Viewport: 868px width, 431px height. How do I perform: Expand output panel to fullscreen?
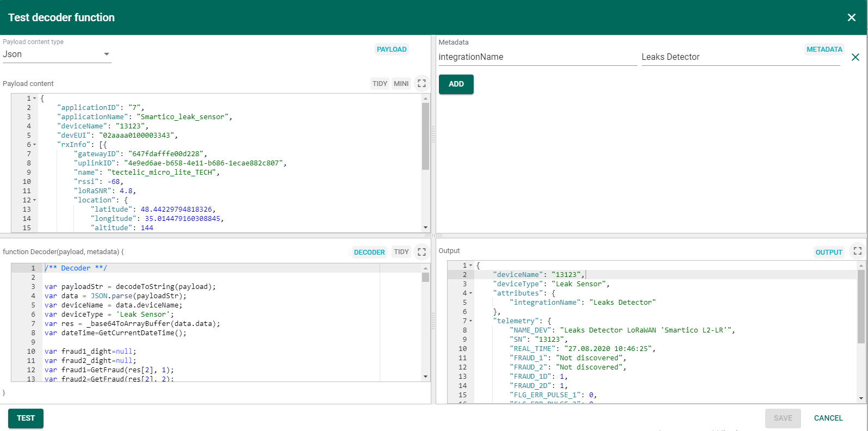[x=858, y=251]
